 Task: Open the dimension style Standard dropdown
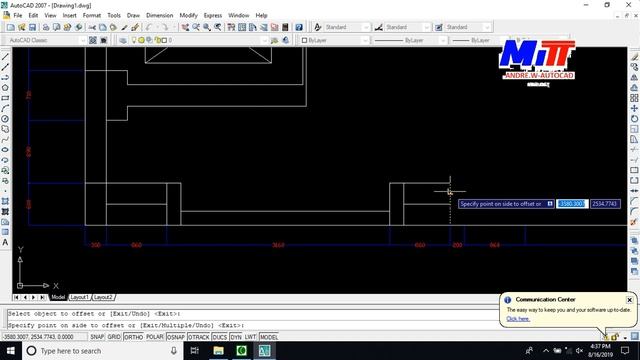[427, 27]
